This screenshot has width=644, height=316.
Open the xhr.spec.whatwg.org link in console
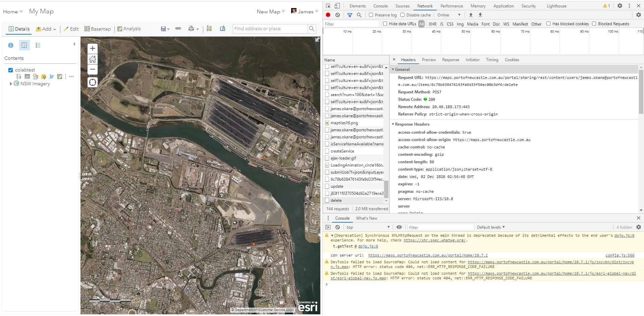click(x=434, y=240)
